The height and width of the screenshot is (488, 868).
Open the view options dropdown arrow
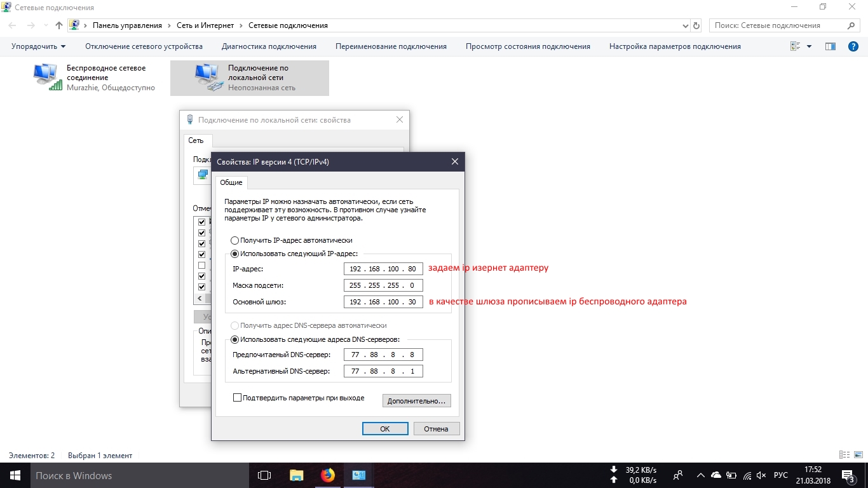[809, 46]
